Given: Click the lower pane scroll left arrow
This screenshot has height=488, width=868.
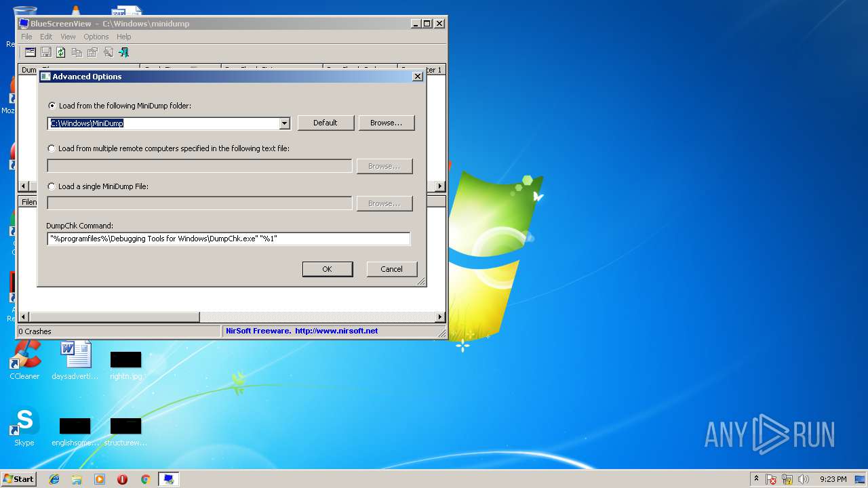Looking at the screenshot, I should point(24,317).
